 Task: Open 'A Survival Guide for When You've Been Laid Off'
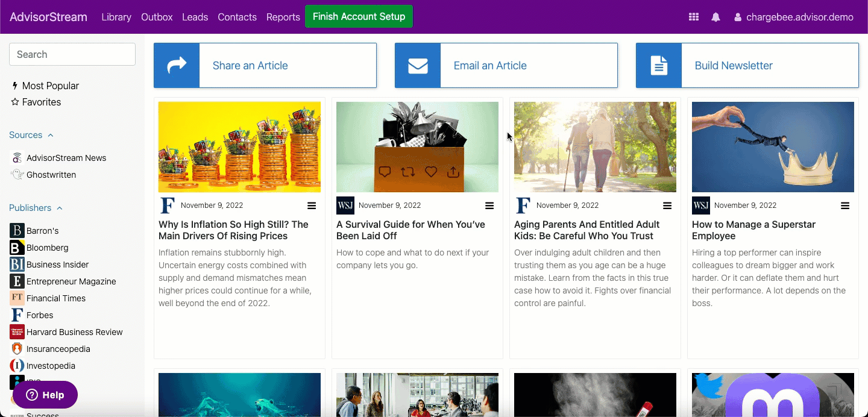410,230
